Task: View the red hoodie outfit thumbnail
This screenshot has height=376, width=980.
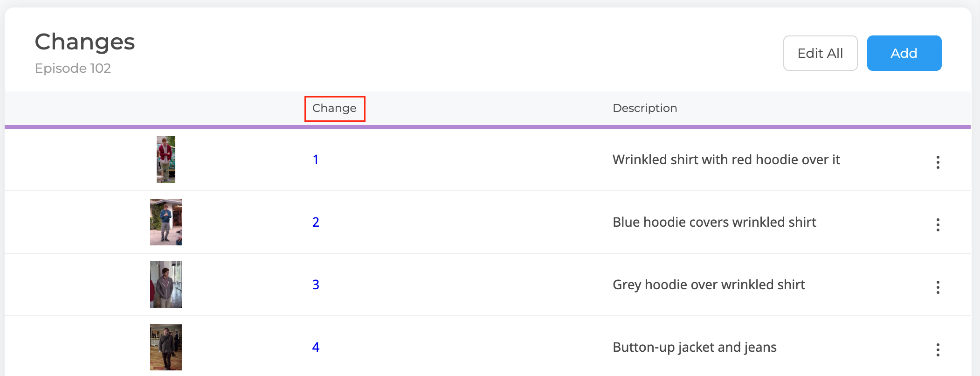Action: click(x=166, y=160)
